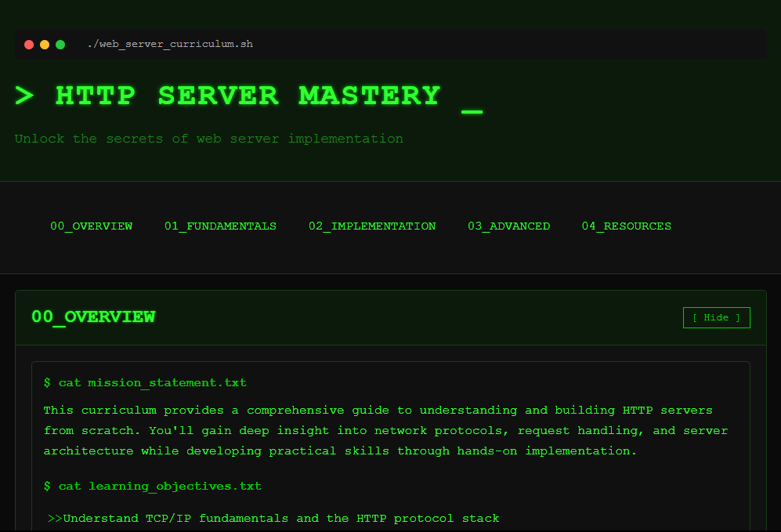Click the '>' prompt symbol before HTTP
781x532 pixels.
click(25, 96)
